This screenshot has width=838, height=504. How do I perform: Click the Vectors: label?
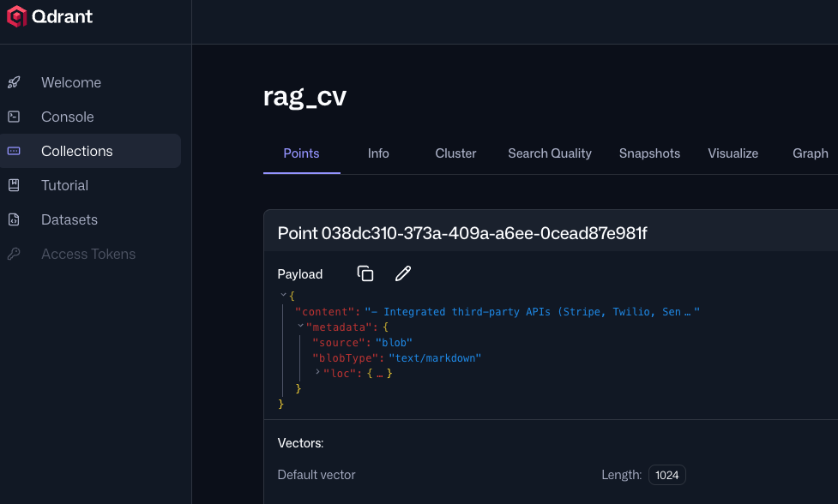(300, 443)
